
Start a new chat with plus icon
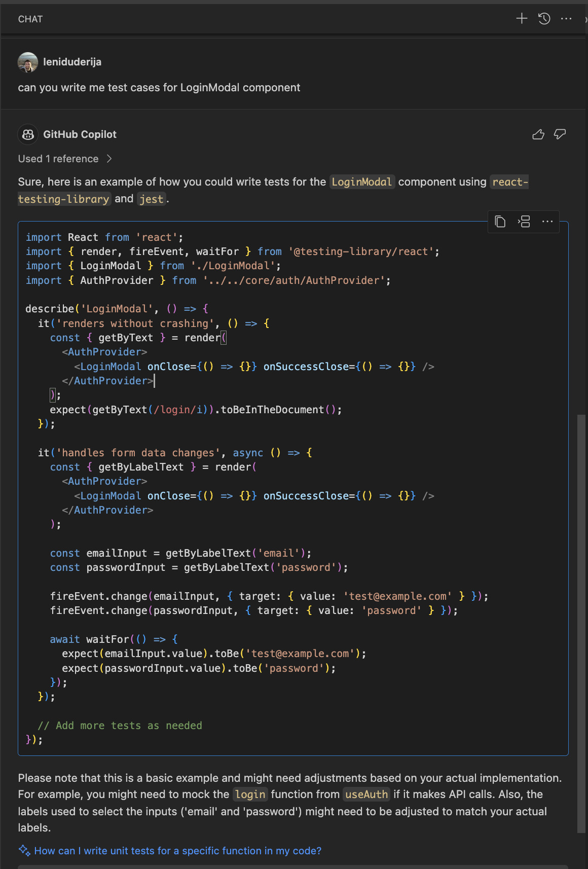pos(522,19)
